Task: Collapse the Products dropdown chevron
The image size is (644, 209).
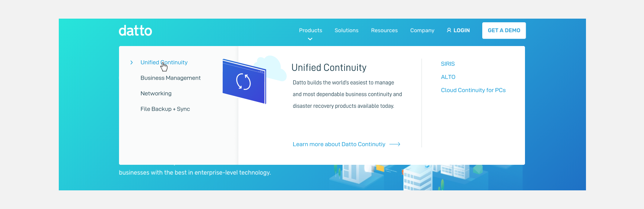Action: pyautogui.click(x=310, y=39)
